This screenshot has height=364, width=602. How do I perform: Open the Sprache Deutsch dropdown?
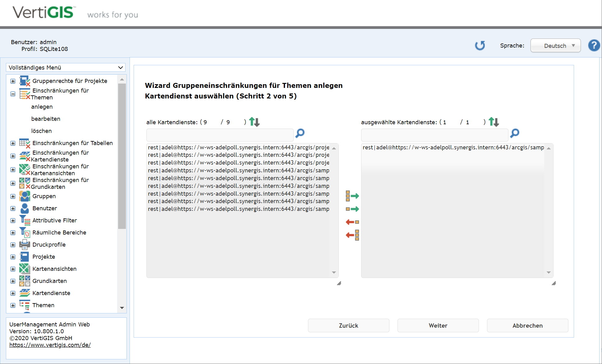555,46
